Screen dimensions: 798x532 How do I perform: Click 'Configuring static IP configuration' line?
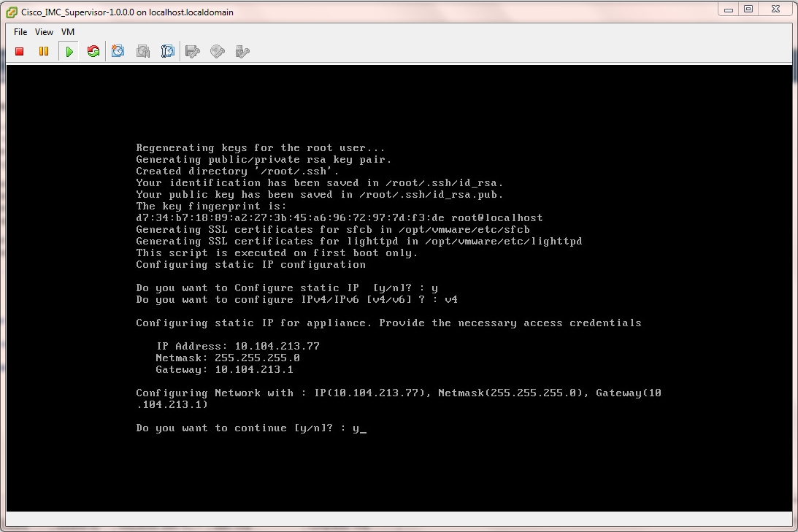[x=250, y=265]
